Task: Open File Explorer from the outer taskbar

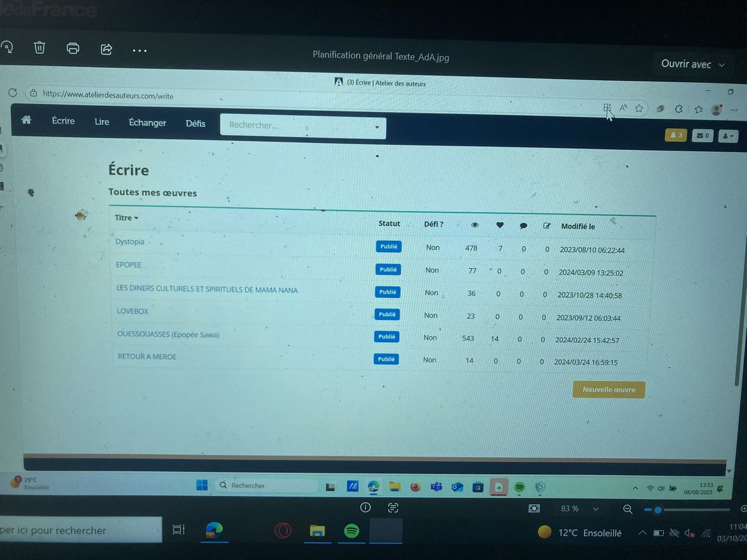Action: (x=317, y=531)
